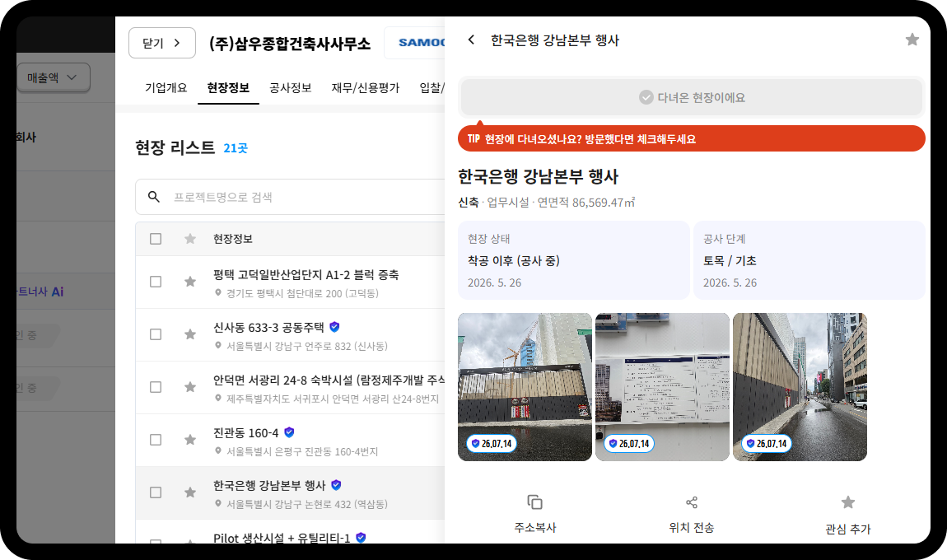Open Pilot 생산시설 + 유틸리티-1 entry
Viewport: 947px width, 560px height.
coord(282,537)
